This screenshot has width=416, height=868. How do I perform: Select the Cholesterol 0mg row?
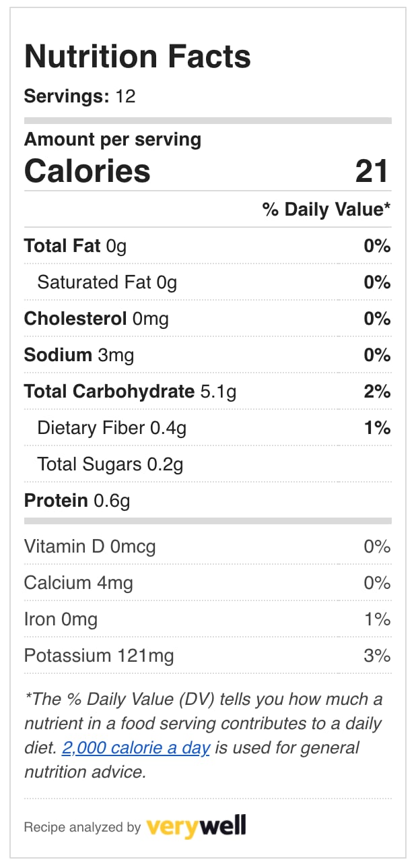207,319
